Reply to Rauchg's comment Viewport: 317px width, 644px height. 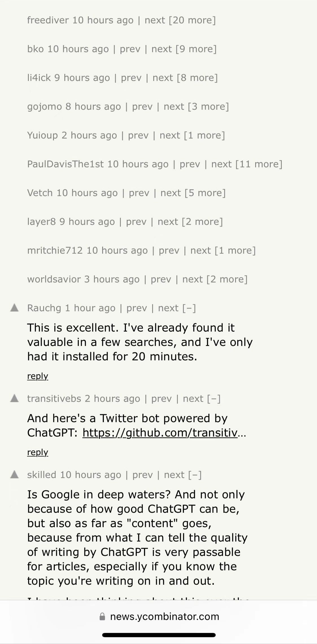tap(38, 376)
